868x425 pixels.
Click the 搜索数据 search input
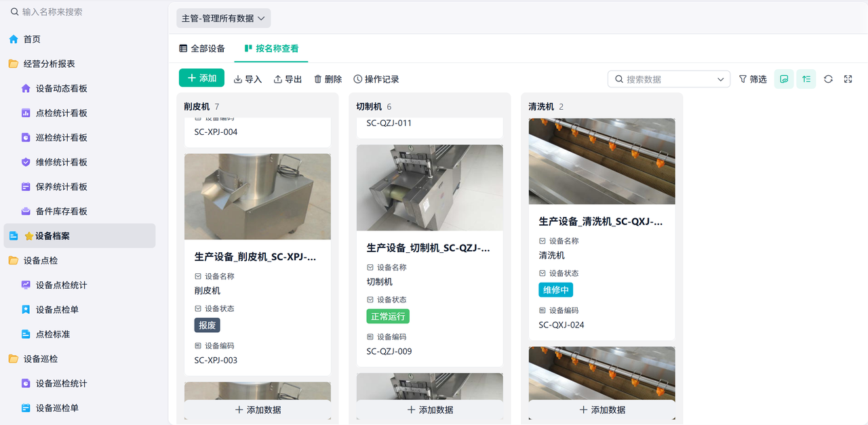[x=669, y=79]
